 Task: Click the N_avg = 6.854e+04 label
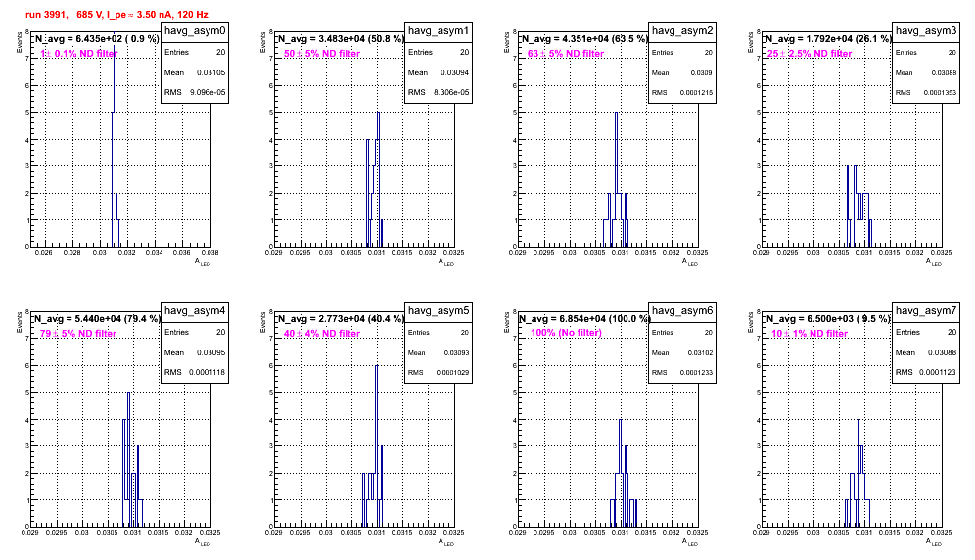click(584, 319)
